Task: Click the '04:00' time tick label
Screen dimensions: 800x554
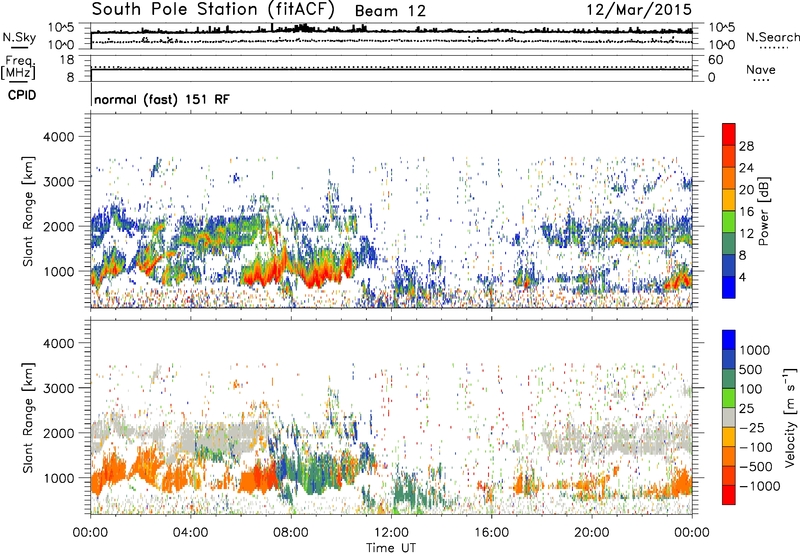Action: [190, 533]
